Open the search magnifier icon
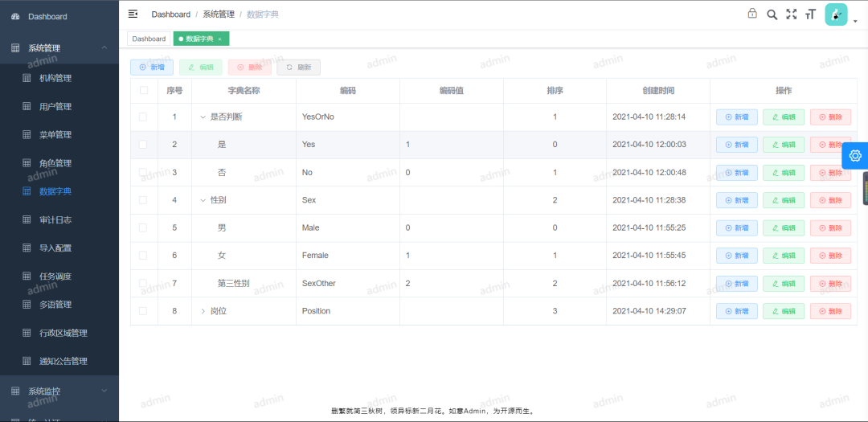Screen dimensions: 868x422 pyautogui.click(x=772, y=14)
